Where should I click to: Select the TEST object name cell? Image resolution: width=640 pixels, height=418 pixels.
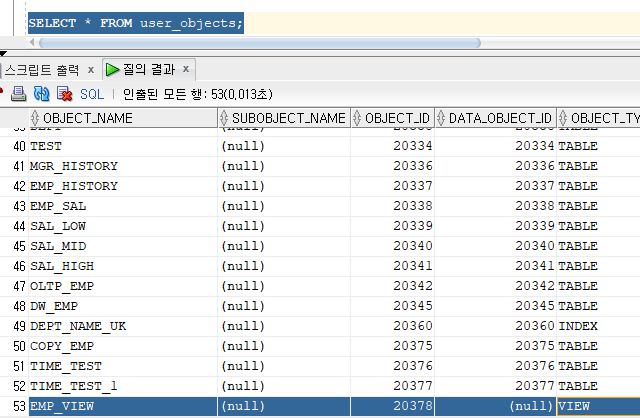(123, 146)
